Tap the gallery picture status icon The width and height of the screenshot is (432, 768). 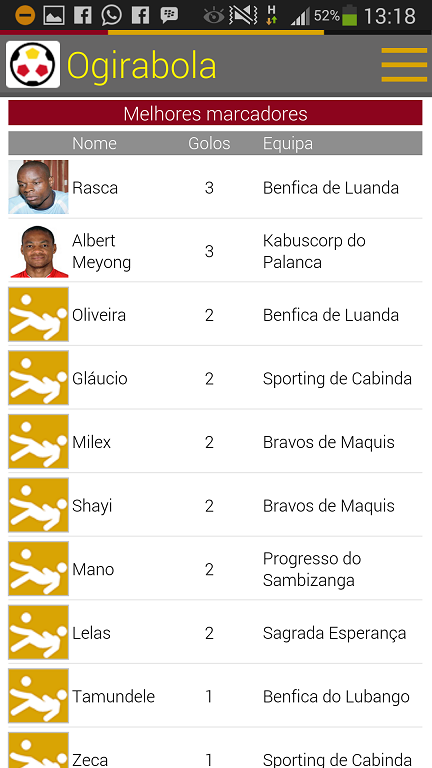tap(54, 16)
